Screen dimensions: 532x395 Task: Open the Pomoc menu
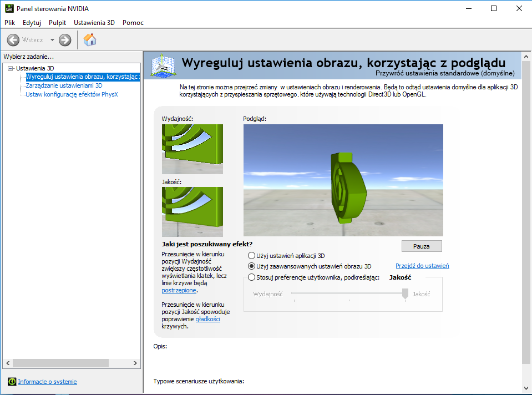pyautogui.click(x=133, y=23)
